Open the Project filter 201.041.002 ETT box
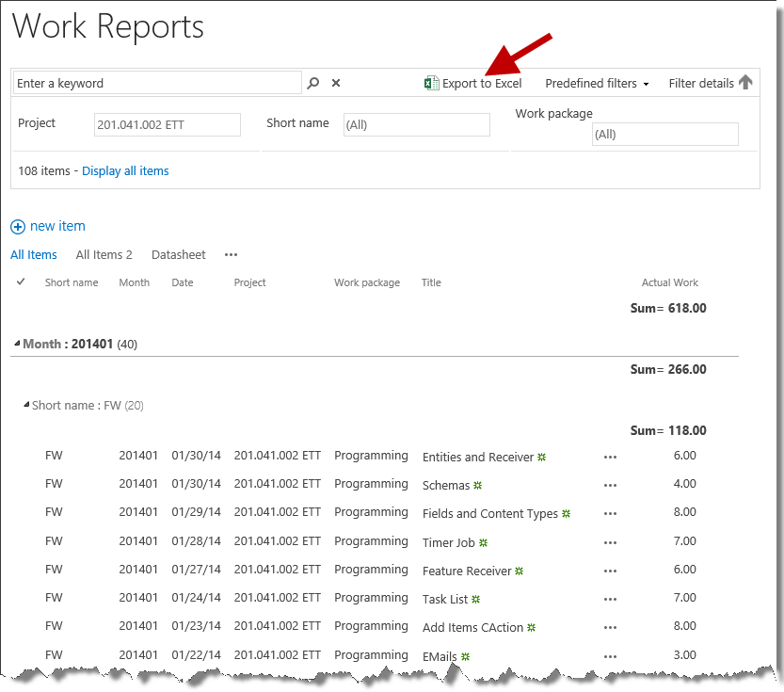 pos(167,124)
